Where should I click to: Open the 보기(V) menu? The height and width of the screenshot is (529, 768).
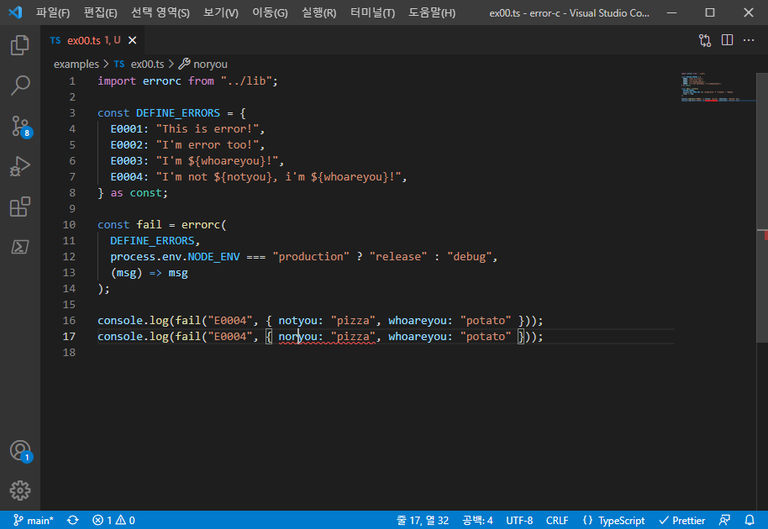221,13
